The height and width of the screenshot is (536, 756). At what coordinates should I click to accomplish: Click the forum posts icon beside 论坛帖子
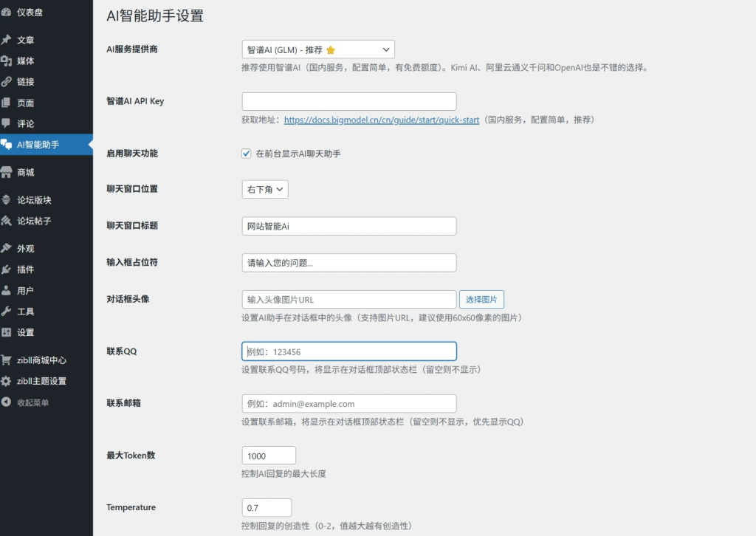pos(6,221)
